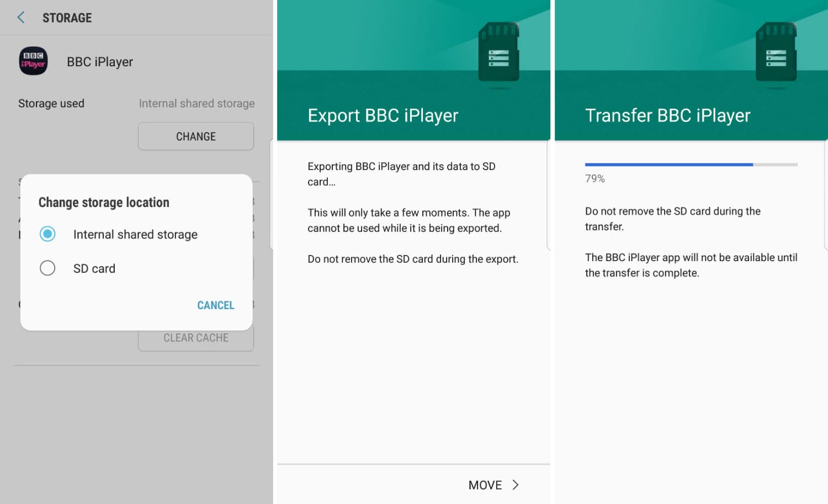Viewport: 828px width, 504px height.
Task: Tap the 'SD card' option label
Action: click(94, 269)
